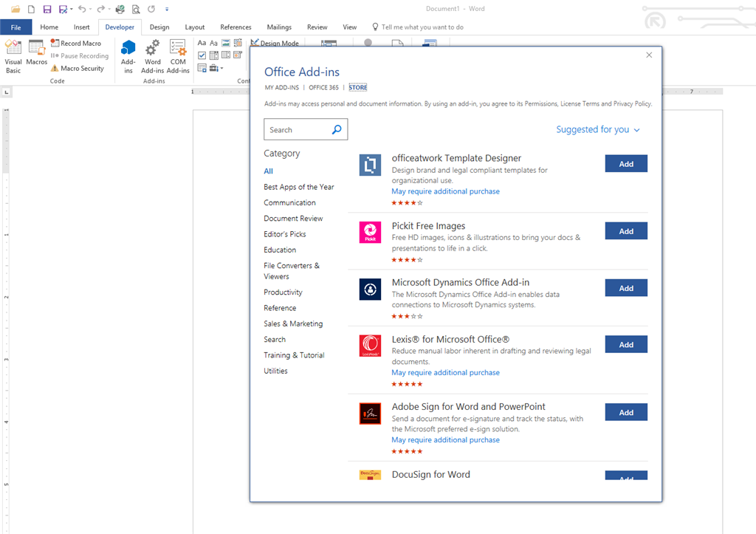
Task: Click the Pickit Free Images icon
Action: pos(370,232)
